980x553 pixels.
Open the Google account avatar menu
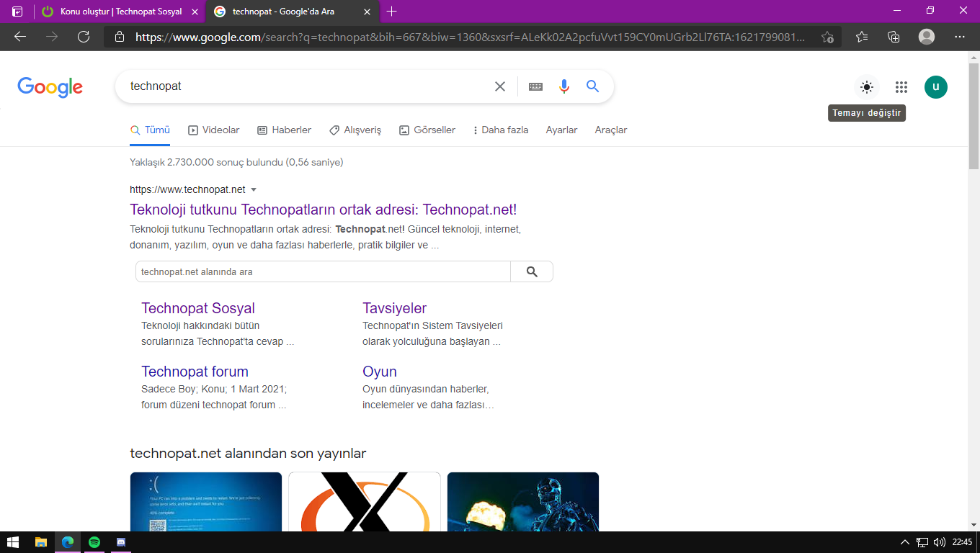tap(936, 87)
